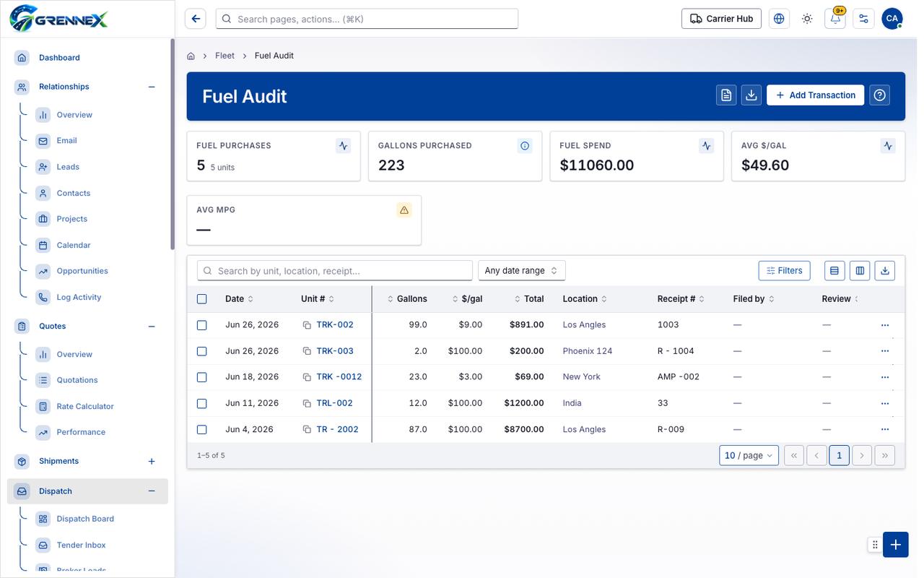Open the settings sliders icon in top bar

(x=863, y=19)
